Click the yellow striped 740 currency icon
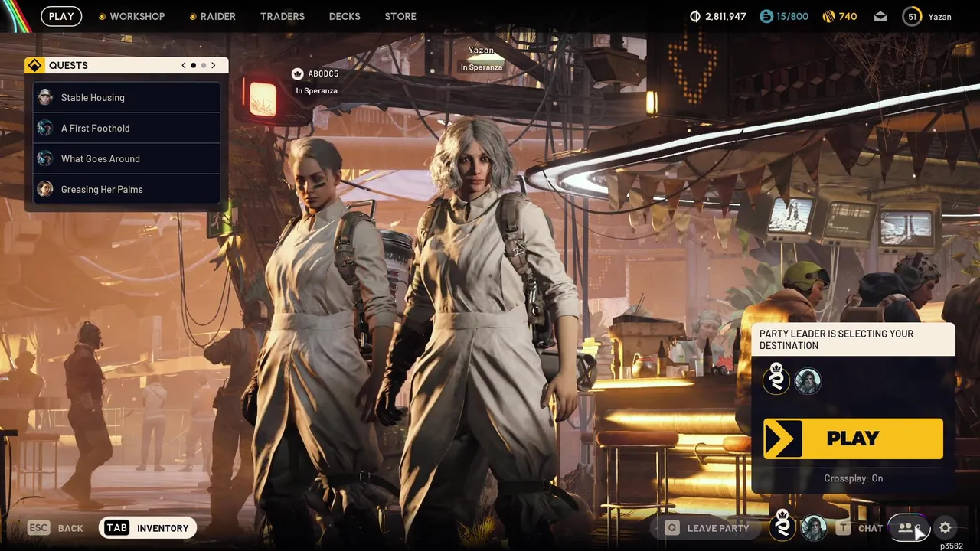The width and height of the screenshot is (980, 551). click(828, 16)
